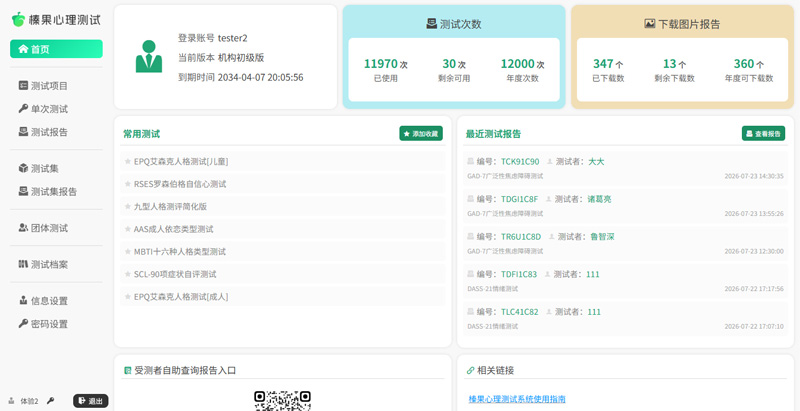
Task: Click 登录账号 tester2 text
Action: tap(213, 38)
